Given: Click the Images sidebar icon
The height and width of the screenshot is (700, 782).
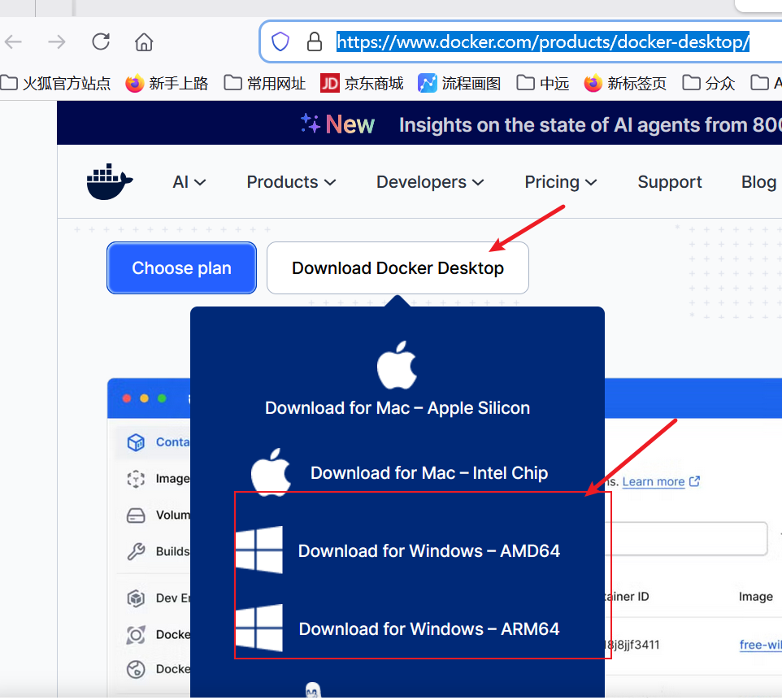Looking at the screenshot, I should point(136,479).
